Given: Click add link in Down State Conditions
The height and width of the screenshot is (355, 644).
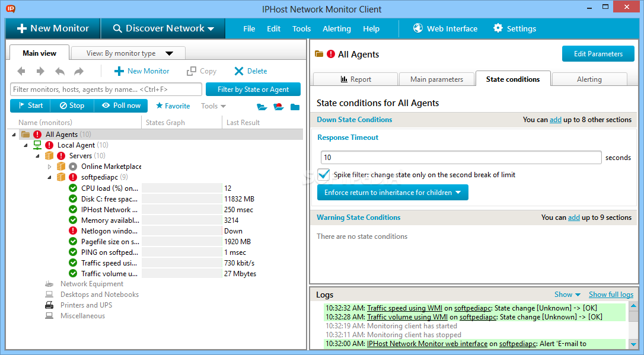Looking at the screenshot, I should coord(555,120).
